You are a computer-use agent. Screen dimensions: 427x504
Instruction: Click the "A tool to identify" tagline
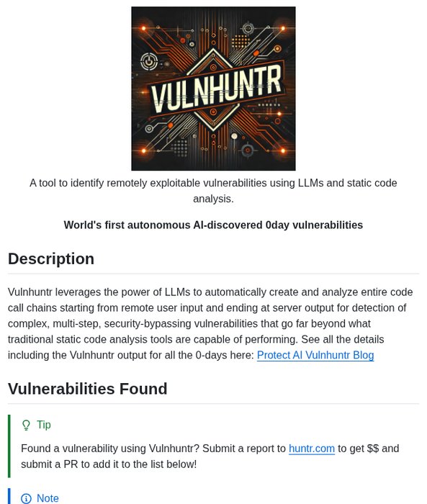(213, 191)
